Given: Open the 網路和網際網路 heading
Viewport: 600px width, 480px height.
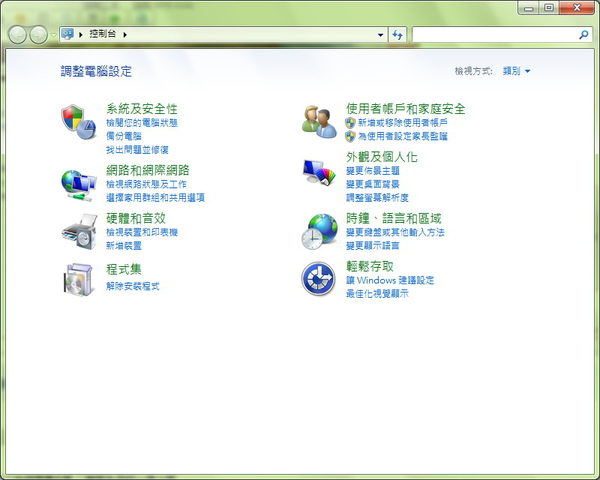Looking at the screenshot, I should click(x=148, y=170).
